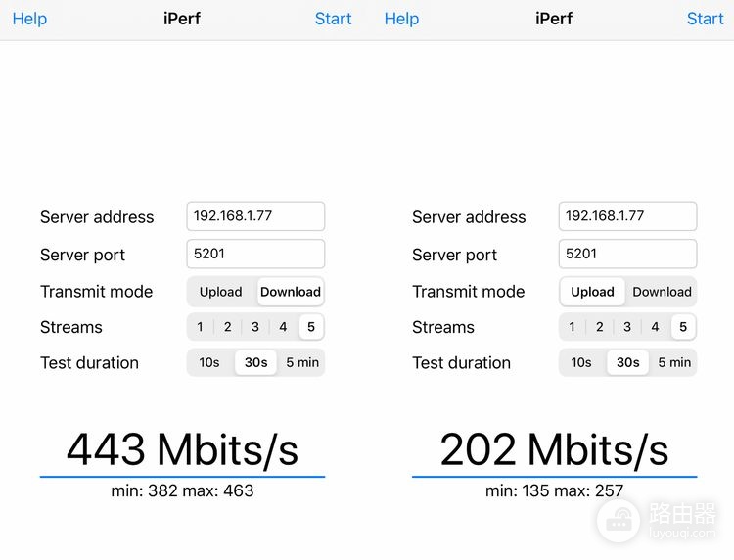734x560 pixels.
Task: Click Streams label in right screen
Action: pyautogui.click(x=443, y=327)
